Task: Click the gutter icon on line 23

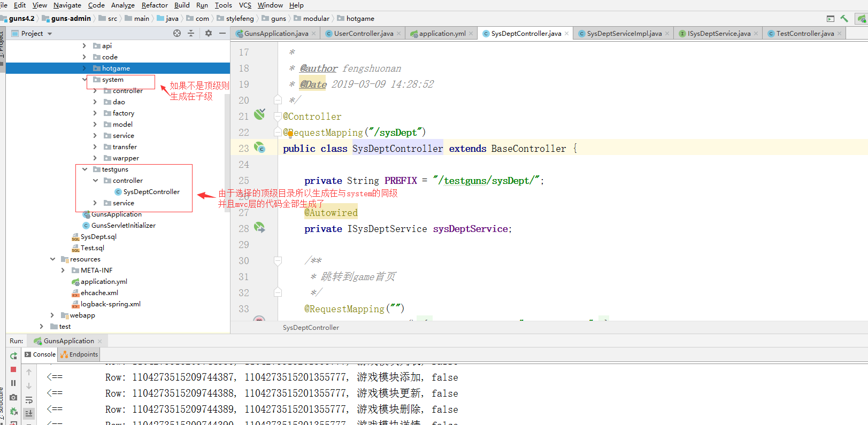Action: click(x=259, y=148)
